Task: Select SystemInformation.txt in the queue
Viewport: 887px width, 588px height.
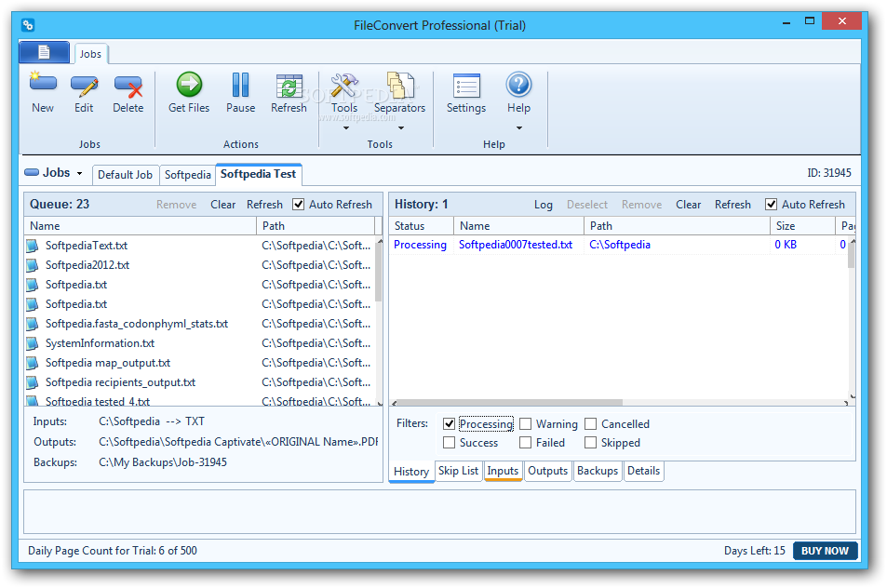Action: tap(100, 343)
